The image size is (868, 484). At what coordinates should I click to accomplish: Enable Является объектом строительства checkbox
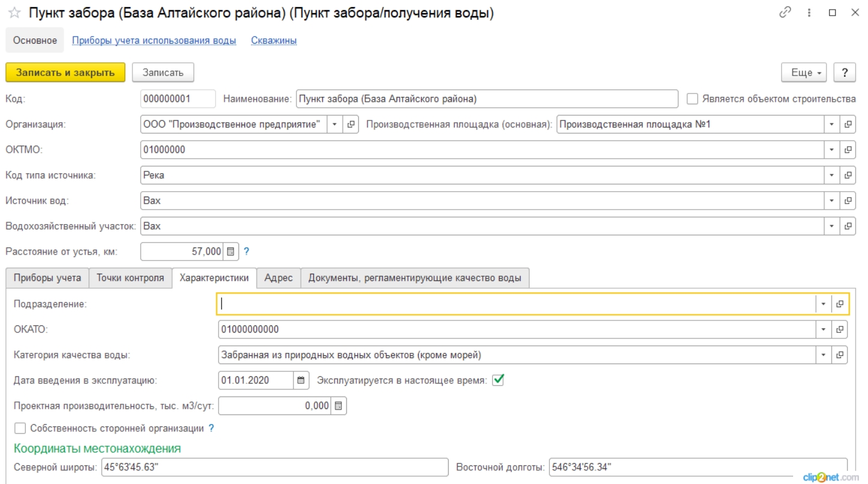(692, 99)
